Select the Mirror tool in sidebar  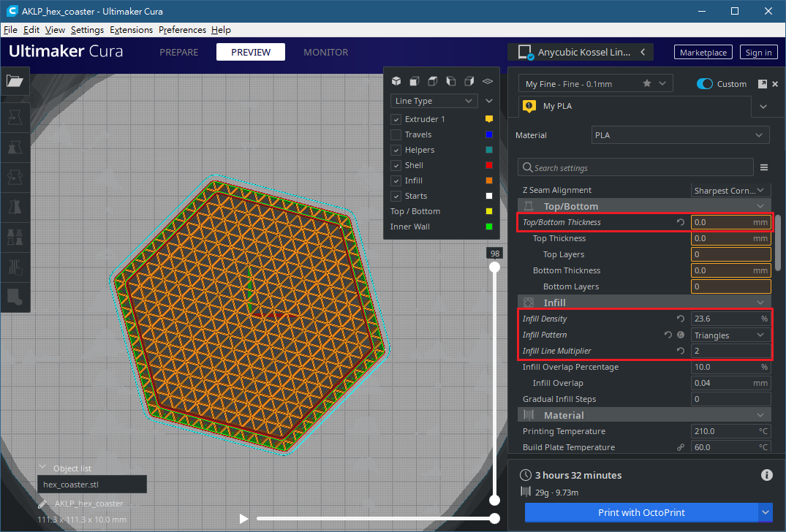(15, 206)
